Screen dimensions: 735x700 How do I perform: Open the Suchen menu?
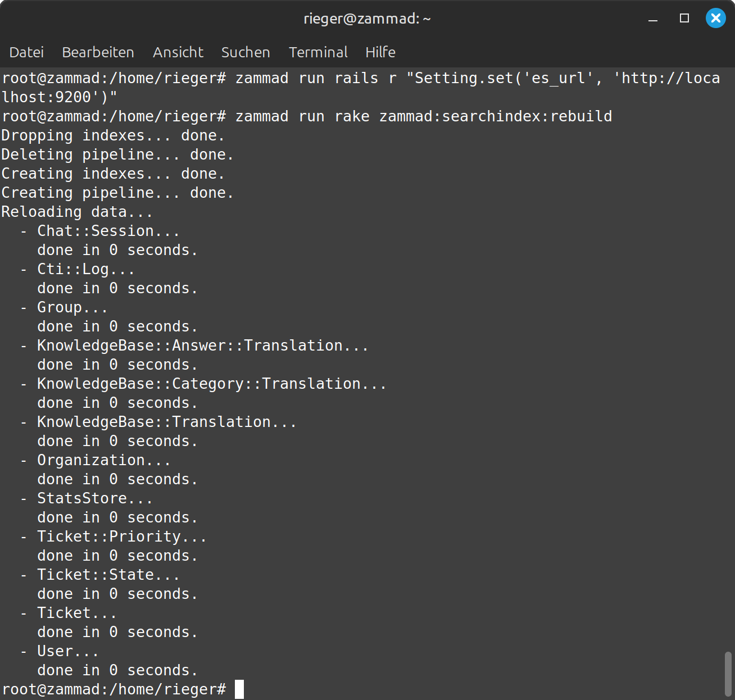pos(246,52)
